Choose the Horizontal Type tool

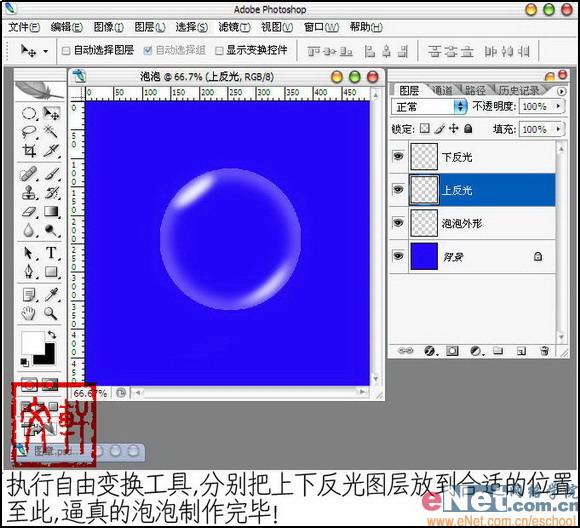pyautogui.click(x=51, y=253)
